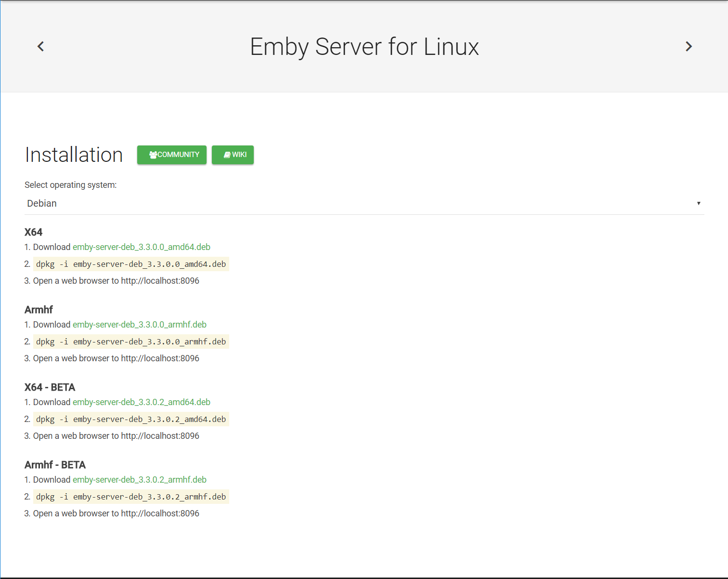
Task: Open the Community button
Action: click(172, 155)
